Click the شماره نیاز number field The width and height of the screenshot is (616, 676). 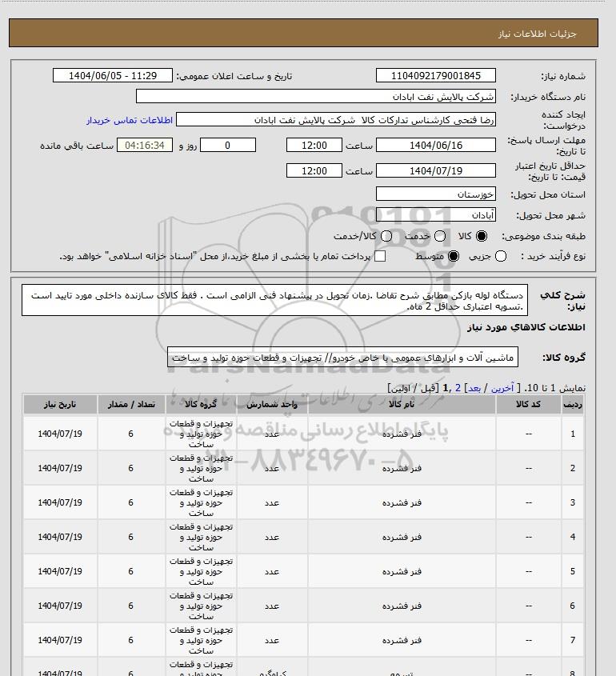click(x=436, y=75)
